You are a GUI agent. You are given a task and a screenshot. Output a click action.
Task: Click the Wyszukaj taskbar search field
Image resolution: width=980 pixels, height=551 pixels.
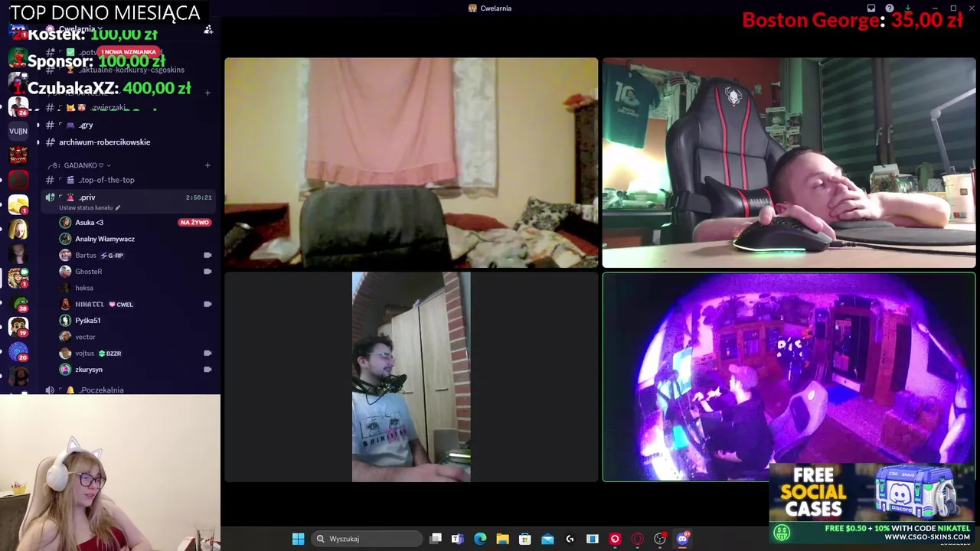click(x=367, y=539)
